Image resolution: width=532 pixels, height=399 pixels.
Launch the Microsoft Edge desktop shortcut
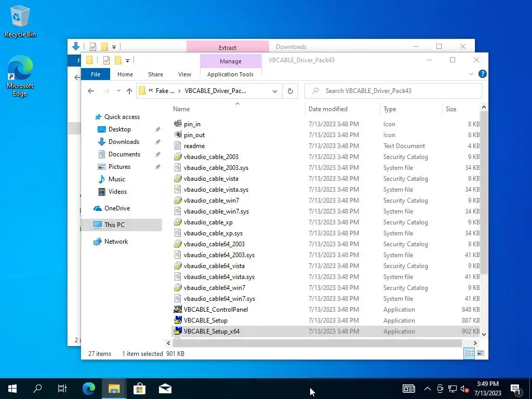[20, 76]
